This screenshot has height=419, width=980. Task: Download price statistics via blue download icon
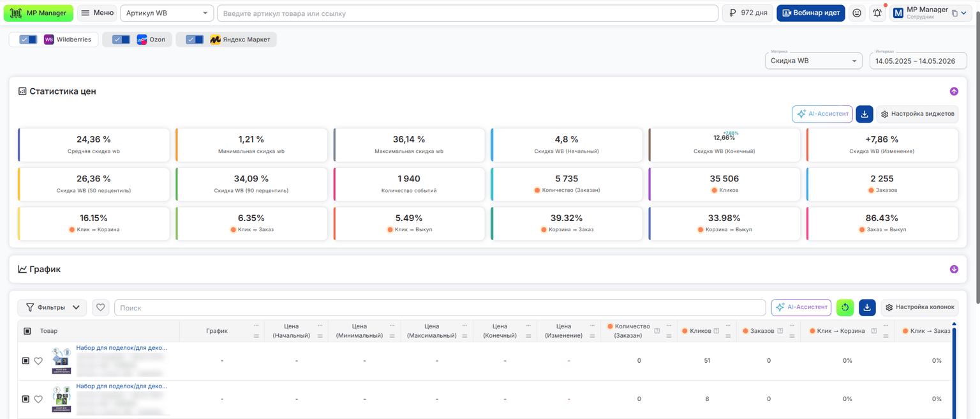[864, 114]
